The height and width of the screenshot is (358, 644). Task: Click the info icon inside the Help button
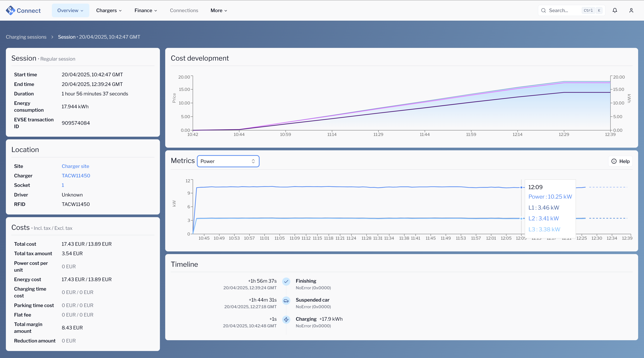[614, 161]
